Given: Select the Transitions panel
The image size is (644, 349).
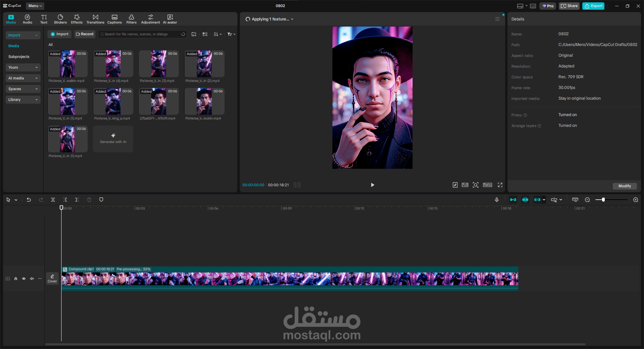Looking at the screenshot, I should 95,19.
